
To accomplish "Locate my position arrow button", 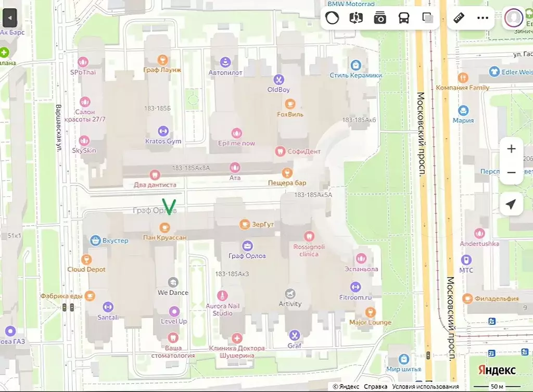I will click(511, 204).
